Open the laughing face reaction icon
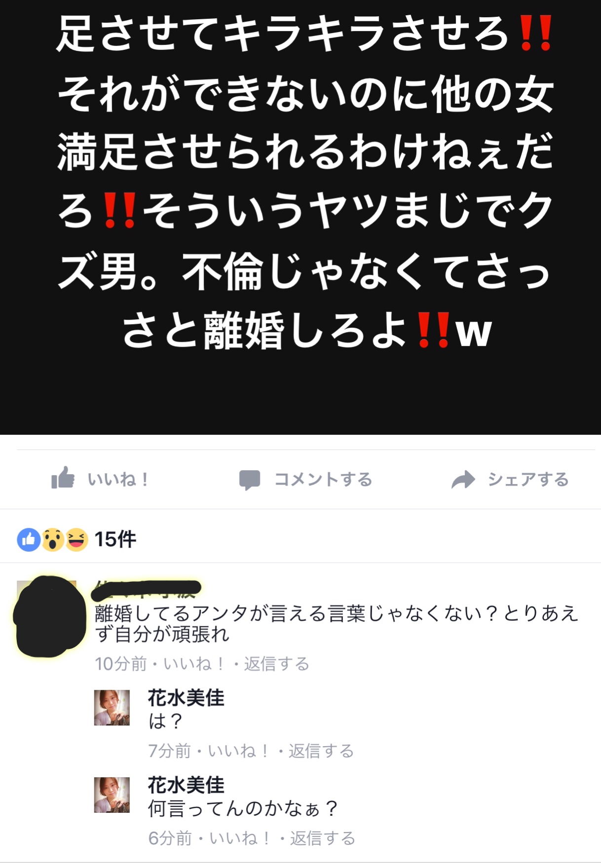 [76, 539]
